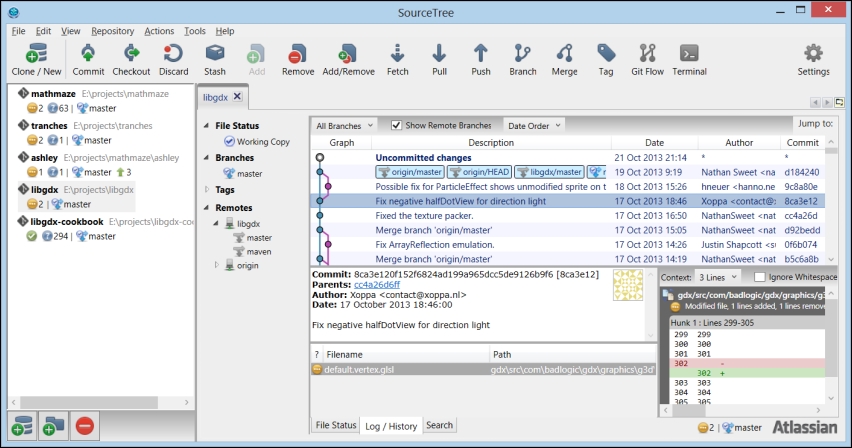This screenshot has height=448, width=852.
Task: Select the Uncommitted changes row
Action: coord(567,158)
